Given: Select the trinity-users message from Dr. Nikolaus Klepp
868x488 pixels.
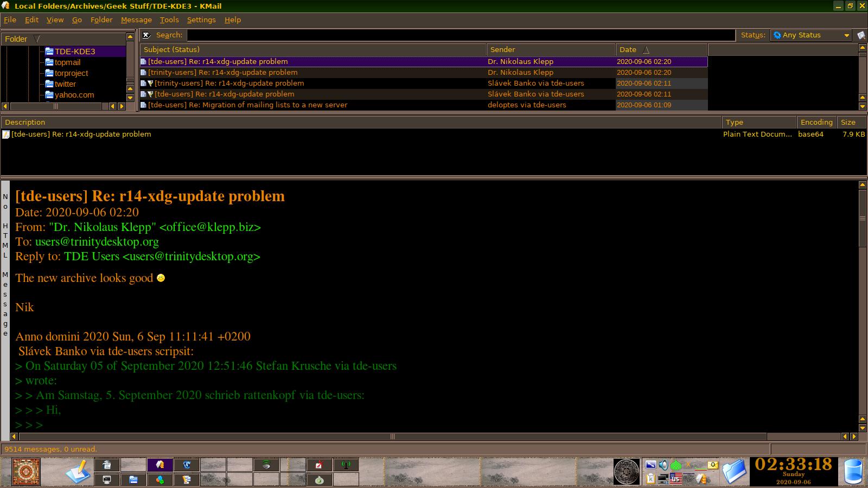Looking at the screenshot, I should [424, 73].
